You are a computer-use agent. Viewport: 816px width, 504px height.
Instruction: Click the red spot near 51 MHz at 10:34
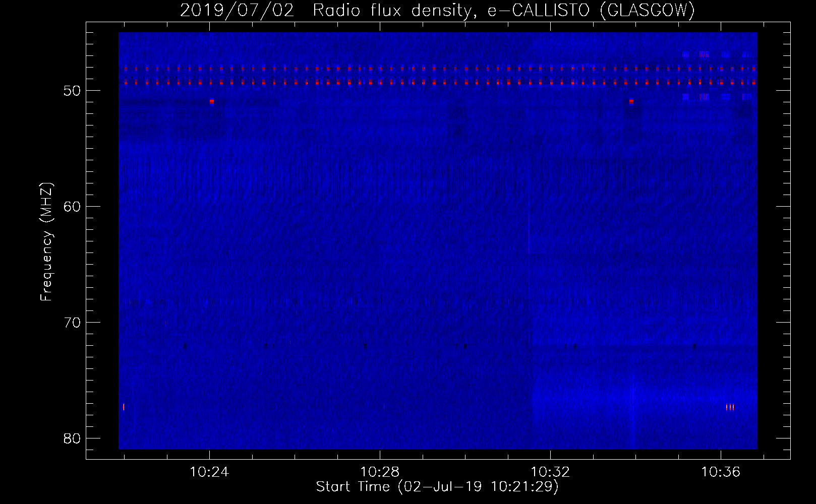(x=631, y=101)
